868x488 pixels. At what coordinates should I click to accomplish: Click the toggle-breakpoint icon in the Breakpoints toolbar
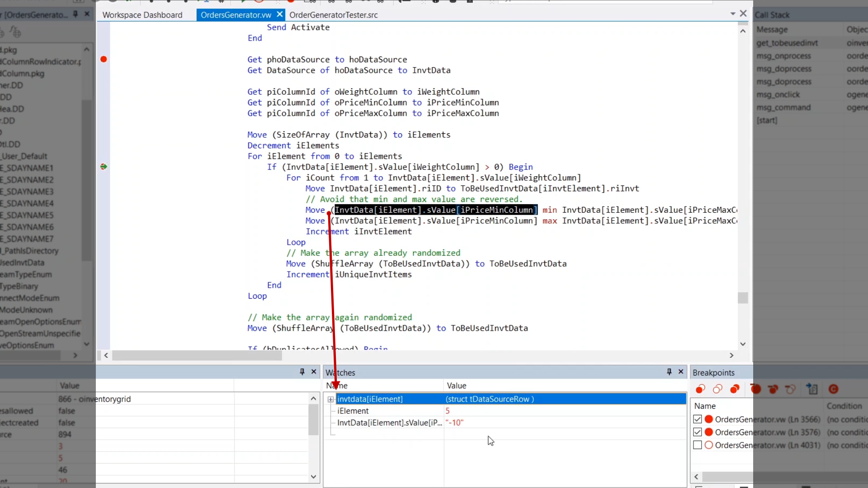700,389
